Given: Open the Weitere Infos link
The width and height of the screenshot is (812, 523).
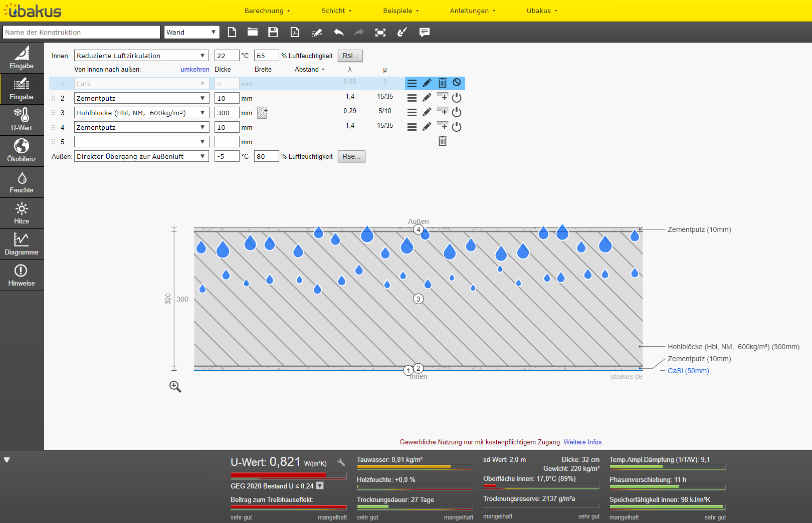Looking at the screenshot, I should pyautogui.click(x=582, y=442).
